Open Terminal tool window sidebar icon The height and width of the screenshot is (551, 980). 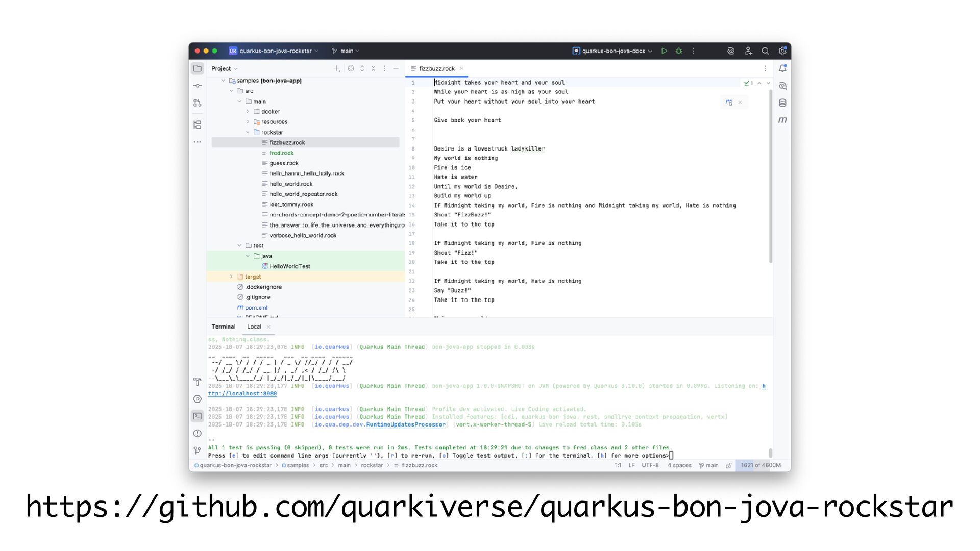click(198, 416)
